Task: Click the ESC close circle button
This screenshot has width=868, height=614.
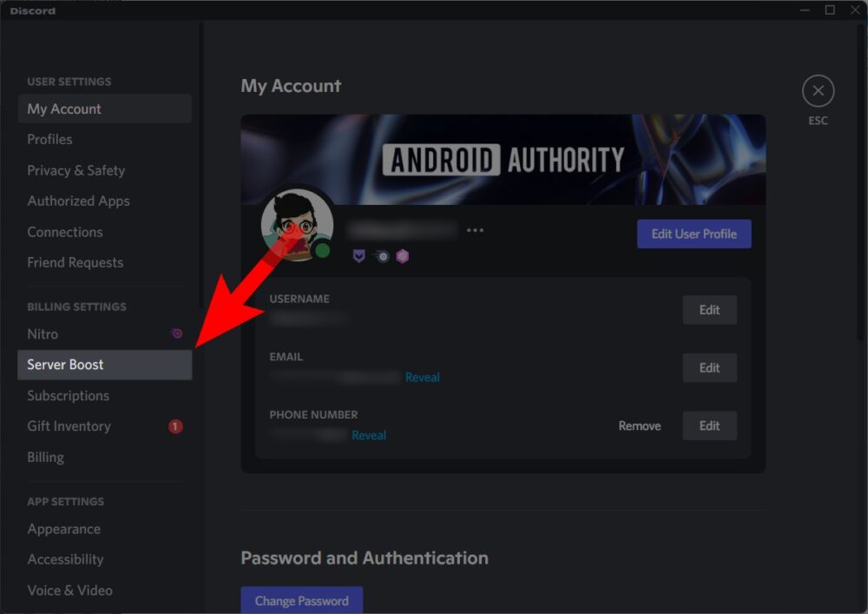Action: tap(818, 90)
